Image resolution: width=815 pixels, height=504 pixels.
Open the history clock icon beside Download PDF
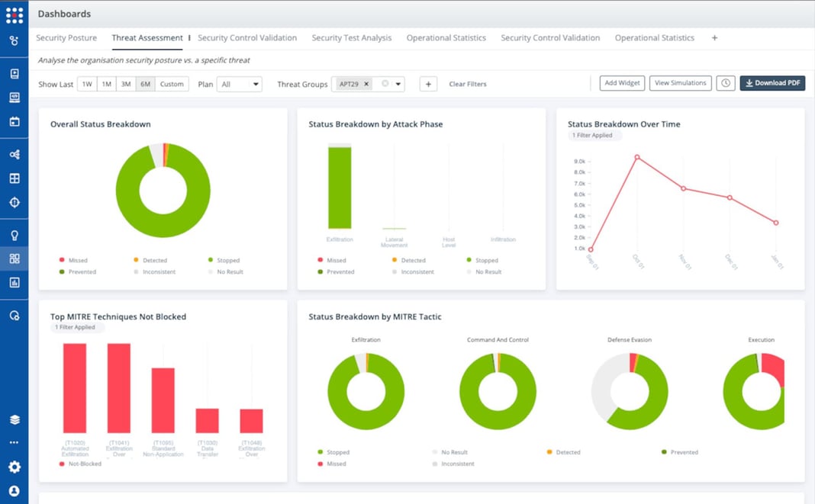coord(725,83)
